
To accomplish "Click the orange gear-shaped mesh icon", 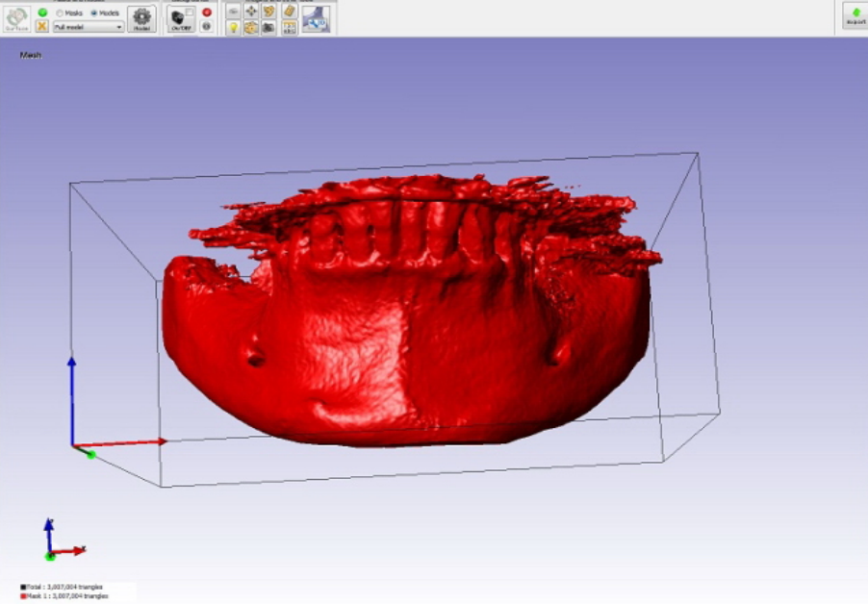I will (251, 27).
